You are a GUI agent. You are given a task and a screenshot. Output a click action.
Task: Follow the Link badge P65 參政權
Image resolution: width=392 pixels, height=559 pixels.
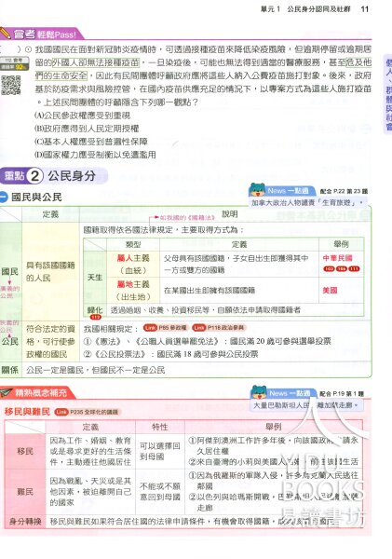pos(165,328)
